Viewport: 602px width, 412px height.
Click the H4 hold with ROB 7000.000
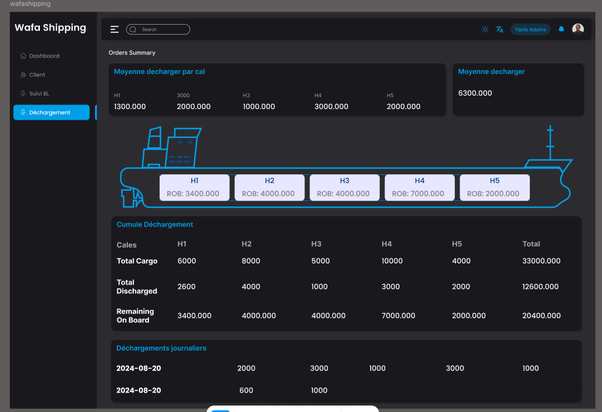[419, 187]
